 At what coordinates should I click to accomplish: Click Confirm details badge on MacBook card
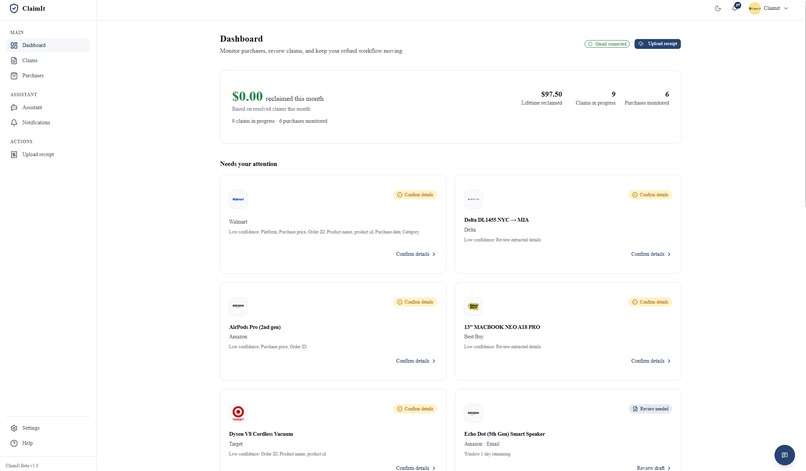(x=650, y=302)
